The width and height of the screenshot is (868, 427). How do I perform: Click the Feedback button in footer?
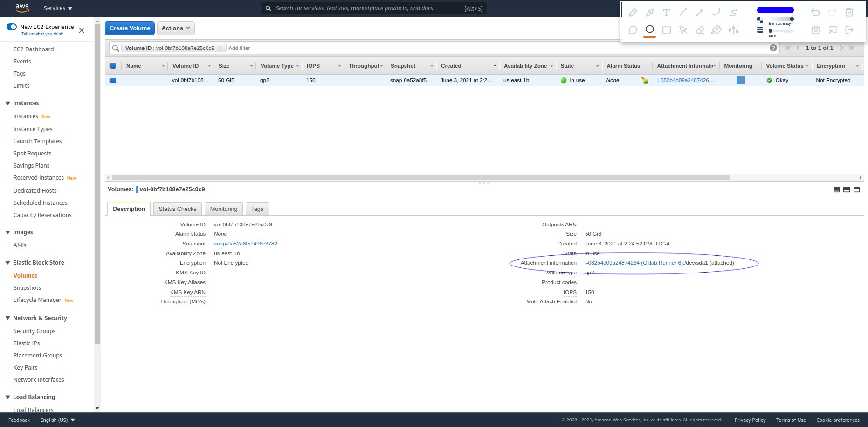(19, 420)
